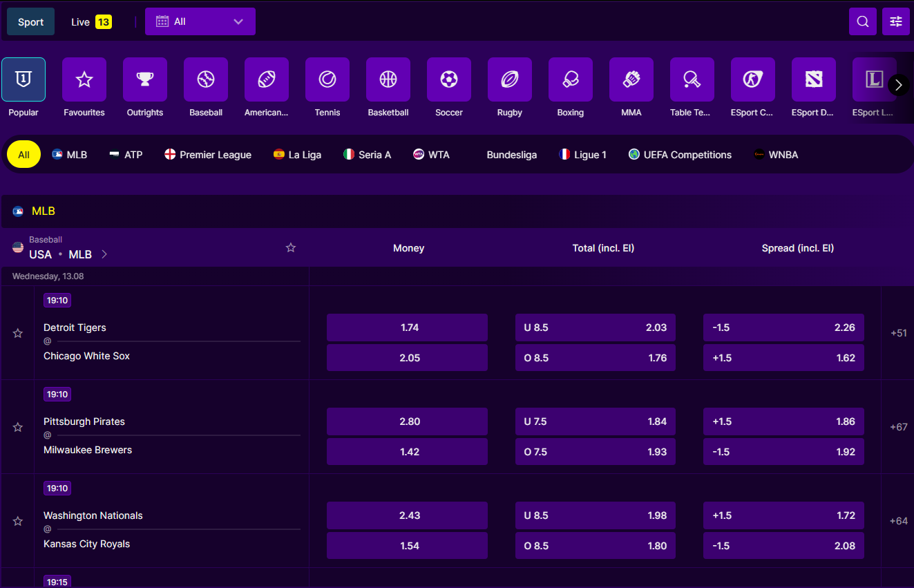The image size is (914, 588).
Task: Filter by WNBA
Action: click(x=777, y=155)
